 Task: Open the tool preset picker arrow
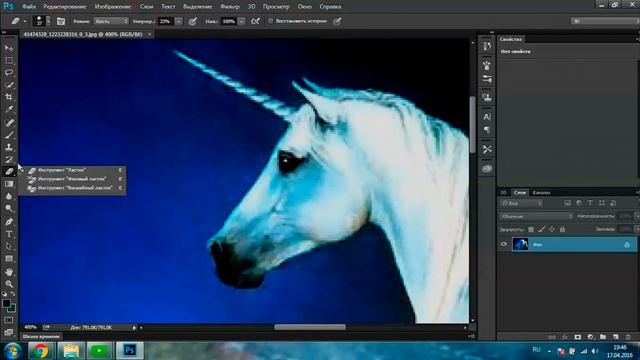point(25,21)
